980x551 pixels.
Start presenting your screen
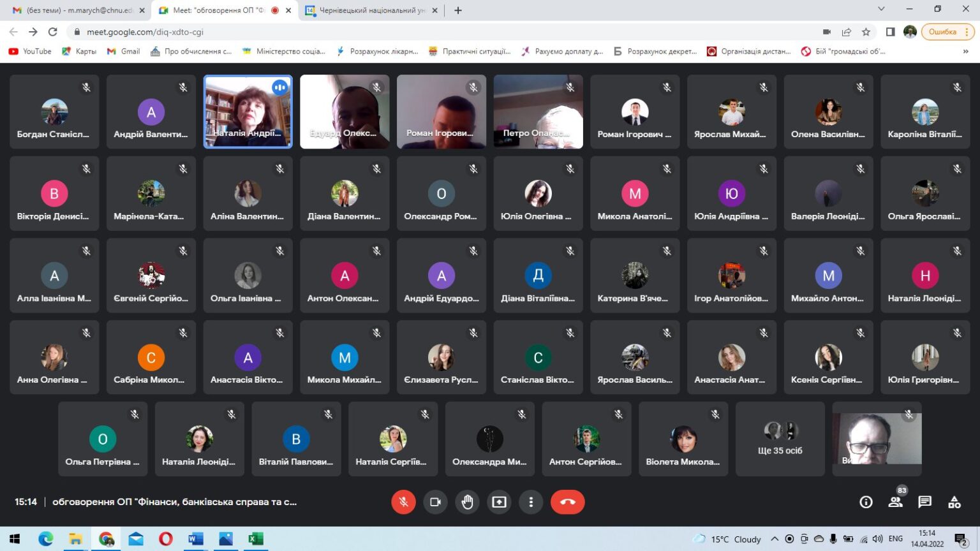pos(499,502)
